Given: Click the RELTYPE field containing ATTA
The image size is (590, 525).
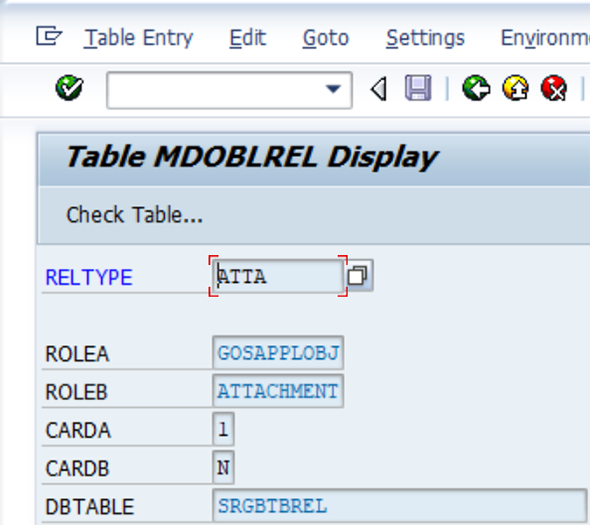Looking at the screenshot, I should click(278, 276).
